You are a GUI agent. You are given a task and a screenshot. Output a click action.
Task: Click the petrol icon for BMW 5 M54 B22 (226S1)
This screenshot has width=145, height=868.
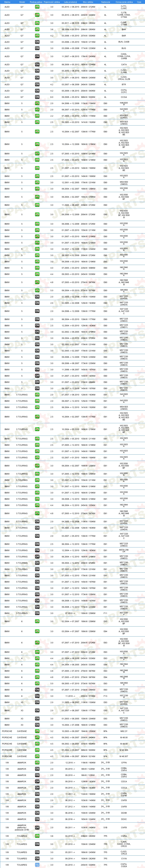tap(37, 116)
